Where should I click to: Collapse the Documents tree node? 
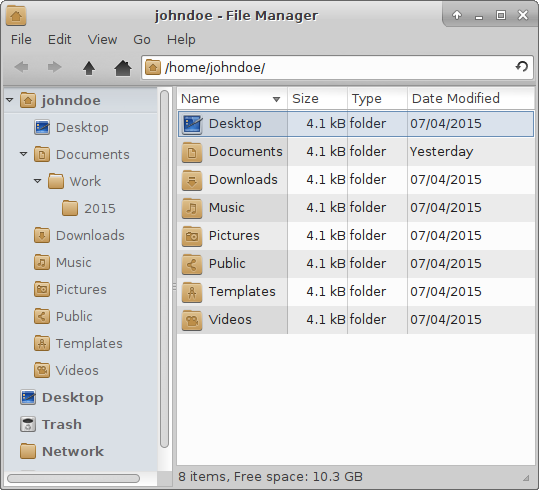23,154
